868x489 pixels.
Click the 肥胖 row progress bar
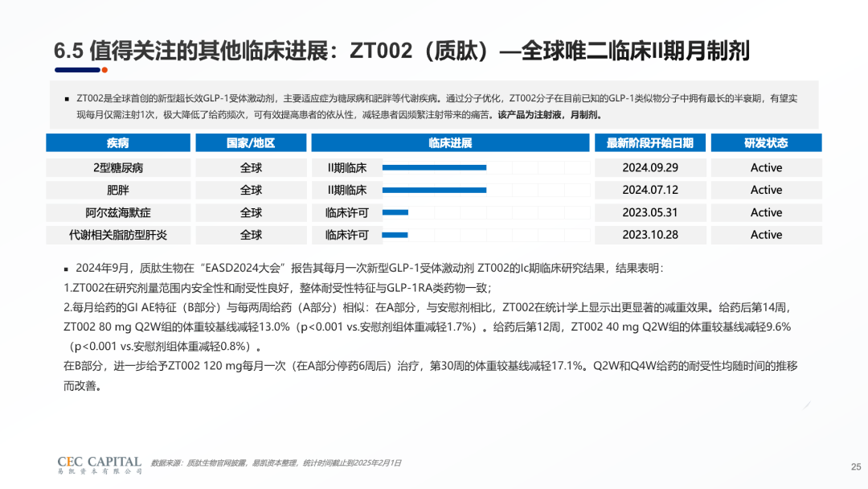tap(434, 191)
